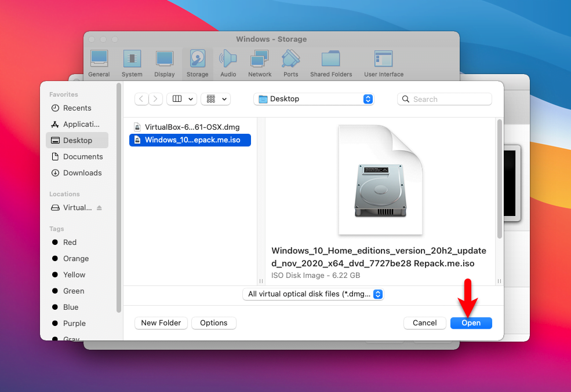Click the disk image preview thumbnail
Image resolution: width=571 pixels, height=392 pixels.
coord(380,179)
